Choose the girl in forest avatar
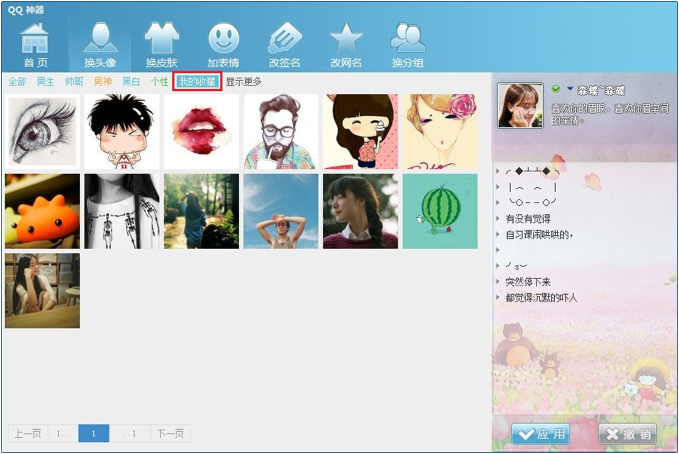The height and width of the screenshot is (454, 679). tap(201, 211)
